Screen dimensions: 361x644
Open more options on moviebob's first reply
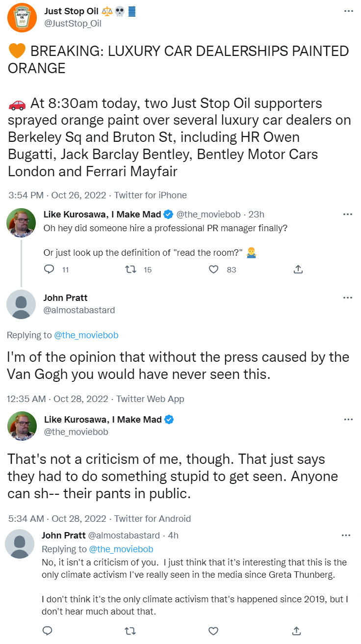tap(348, 215)
